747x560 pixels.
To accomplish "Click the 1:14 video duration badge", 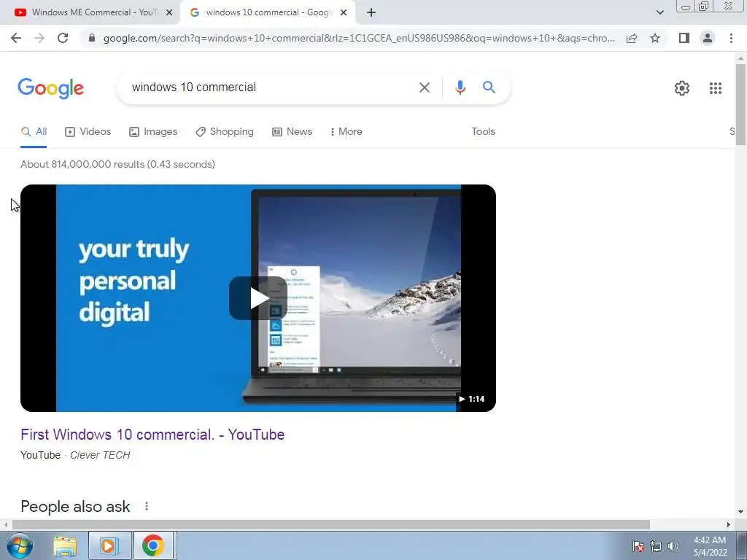I will pyautogui.click(x=472, y=399).
